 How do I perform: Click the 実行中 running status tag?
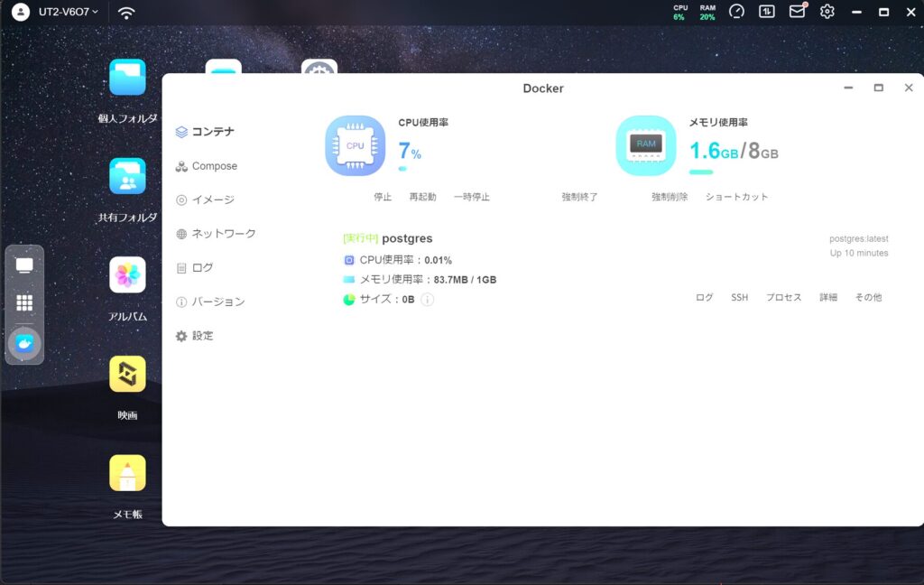point(361,238)
